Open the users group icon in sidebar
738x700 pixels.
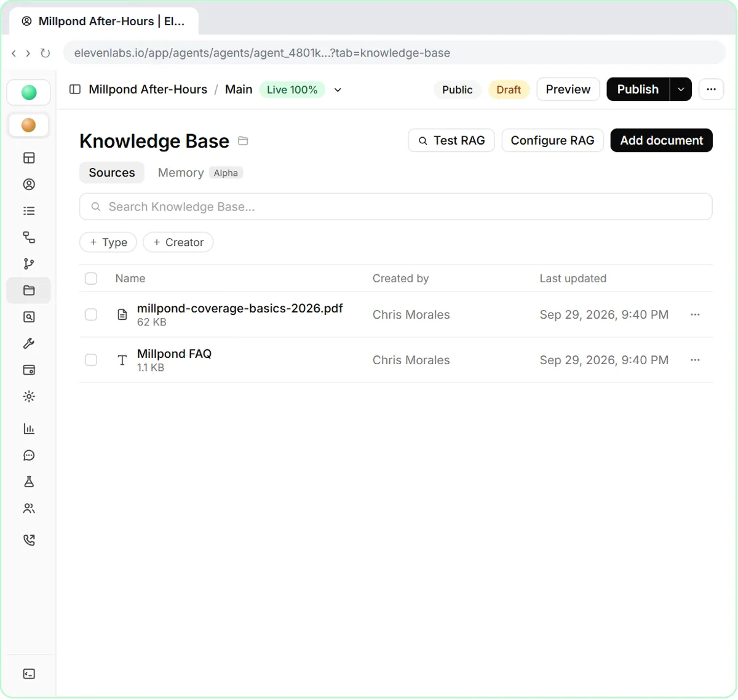[29, 508]
